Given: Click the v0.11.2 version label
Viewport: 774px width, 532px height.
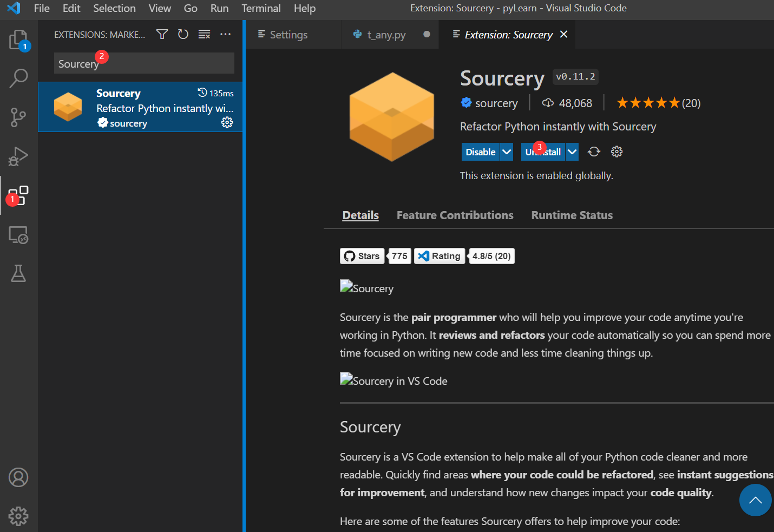Looking at the screenshot, I should tap(575, 77).
